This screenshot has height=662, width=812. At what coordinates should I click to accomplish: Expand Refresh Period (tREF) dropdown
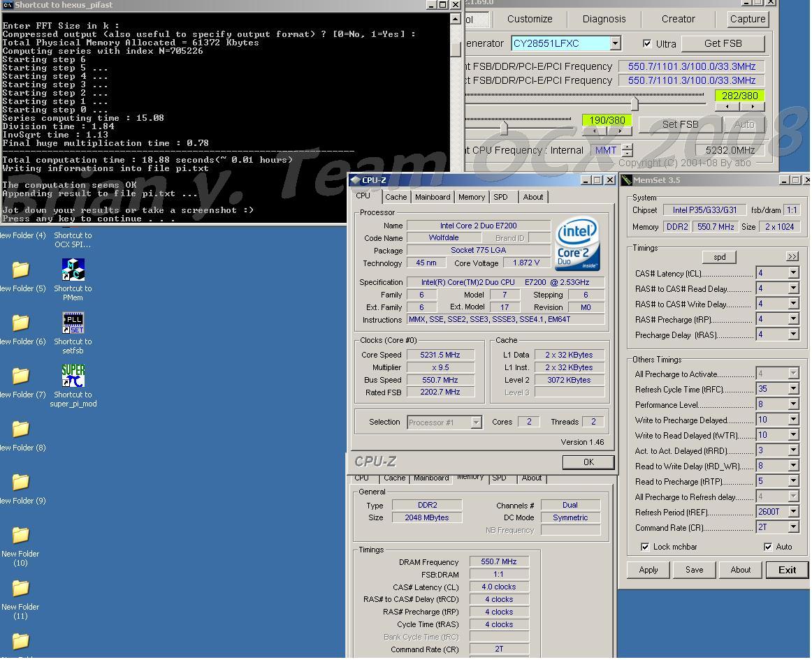coord(793,512)
